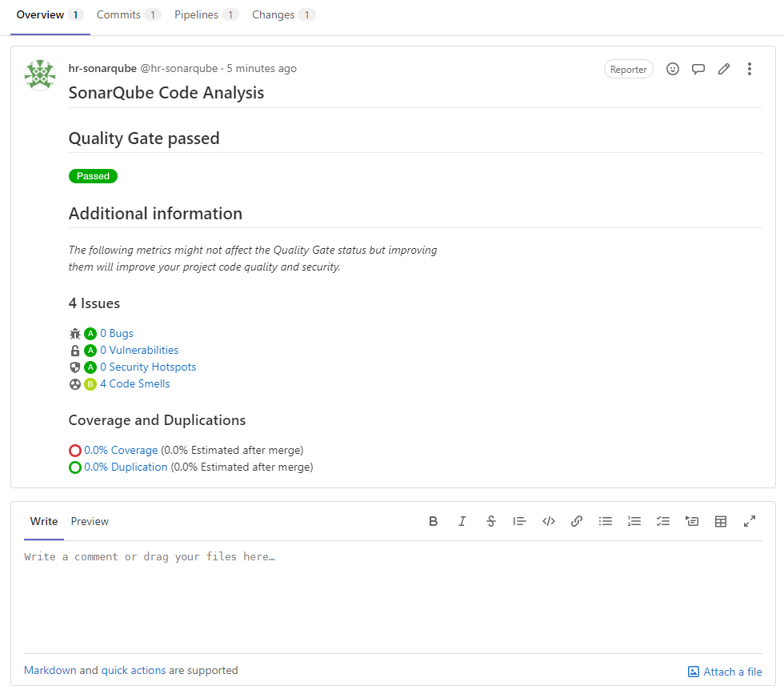The image size is (784, 690).
Task: Reply to the SonarQube comment
Action: point(698,70)
